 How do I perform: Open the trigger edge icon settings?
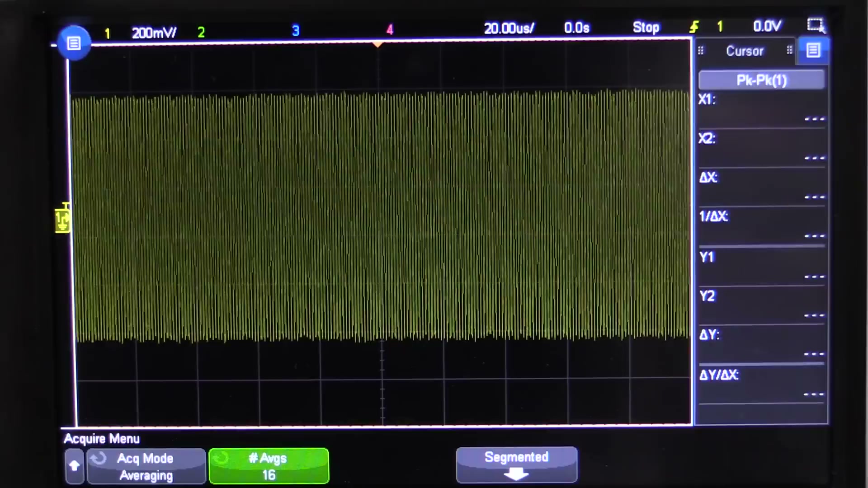[x=694, y=27]
